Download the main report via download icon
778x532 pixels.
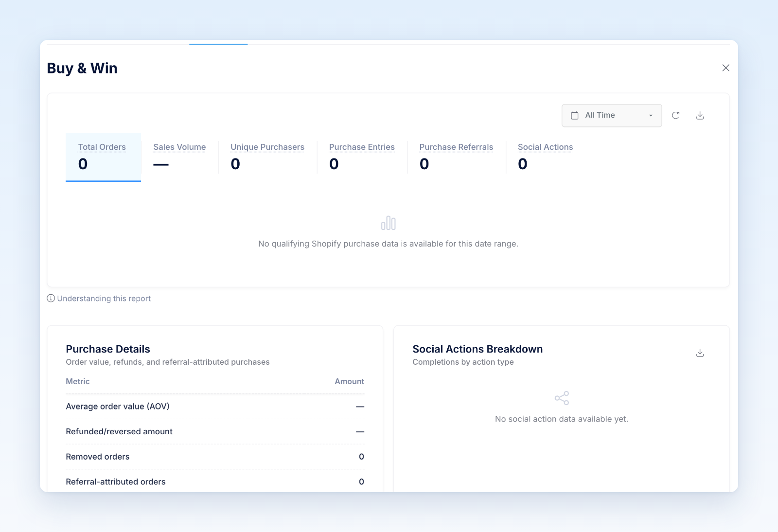700,115
